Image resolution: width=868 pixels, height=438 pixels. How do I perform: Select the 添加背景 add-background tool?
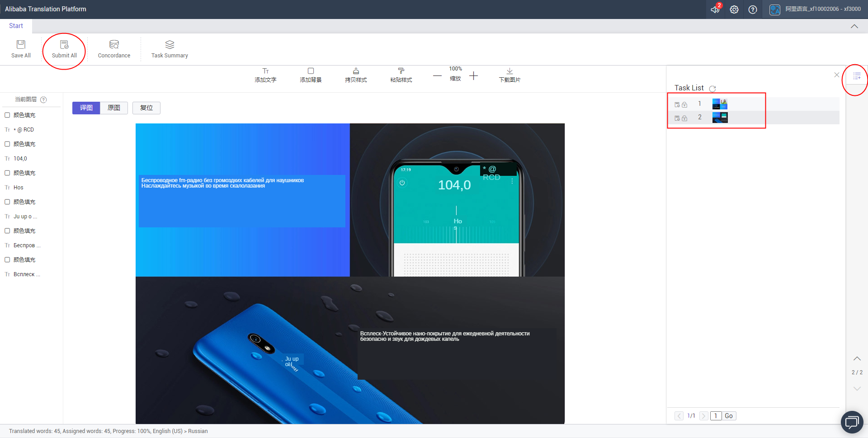(311, 75)
